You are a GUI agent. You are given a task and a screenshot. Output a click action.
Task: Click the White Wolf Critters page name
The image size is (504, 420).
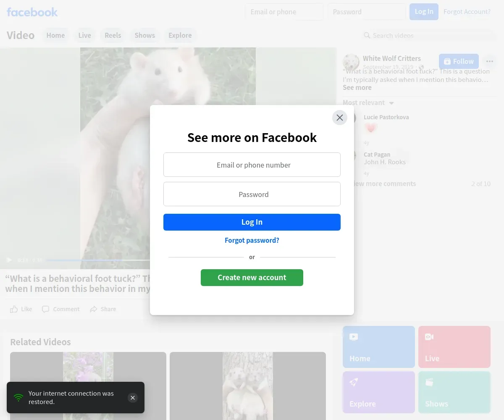click(x=391, y=58)
